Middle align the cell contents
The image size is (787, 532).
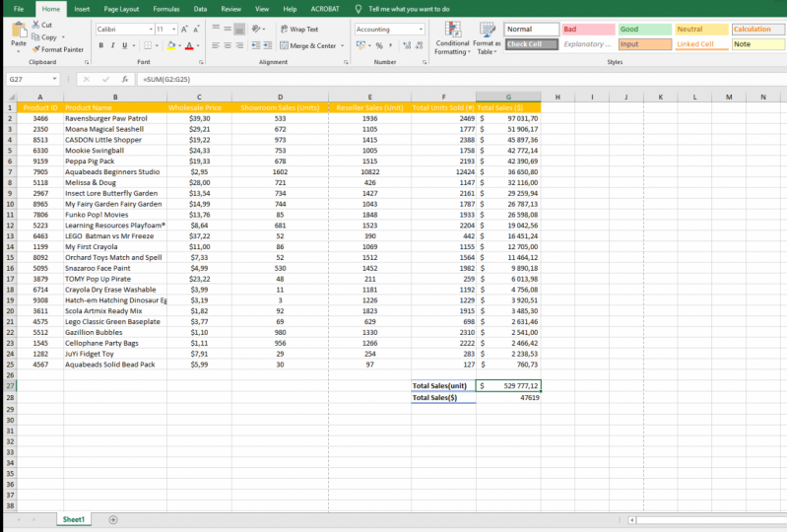[228, 30]
